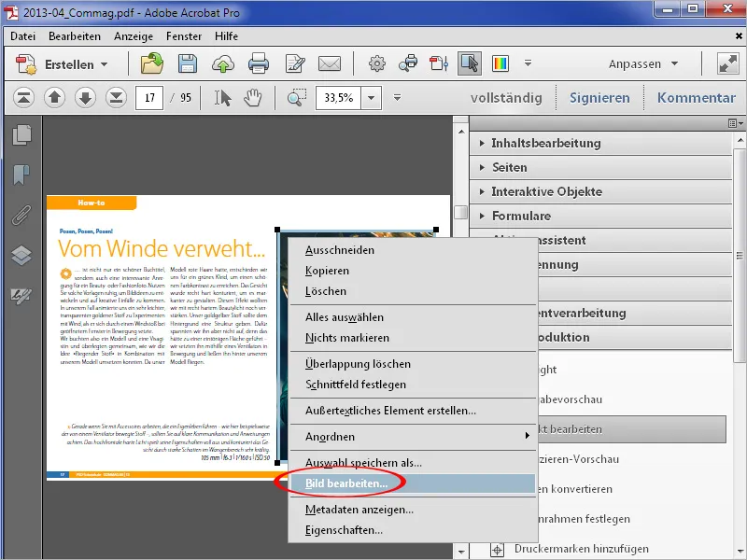
Task: Choose Ausschneiden in context menu
Action: [413, 250]
